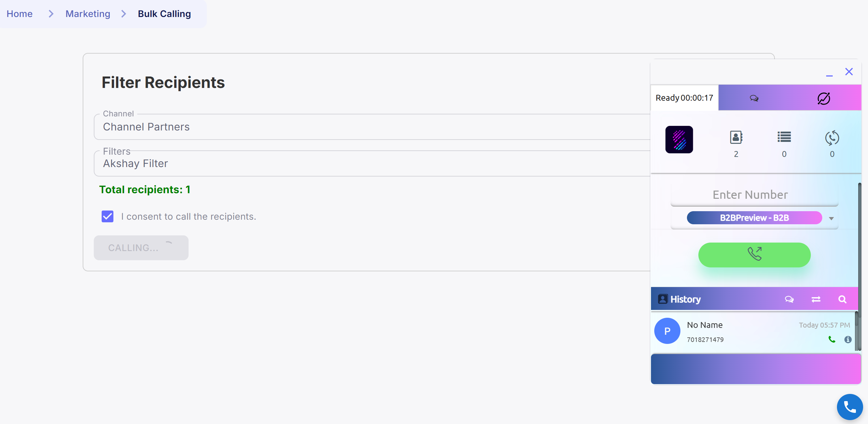Image resolution: width=868 pixels, height=424 pixels.
Task: Open the Channel dropdown showing Channel Partners
Action: click(371, 127)
